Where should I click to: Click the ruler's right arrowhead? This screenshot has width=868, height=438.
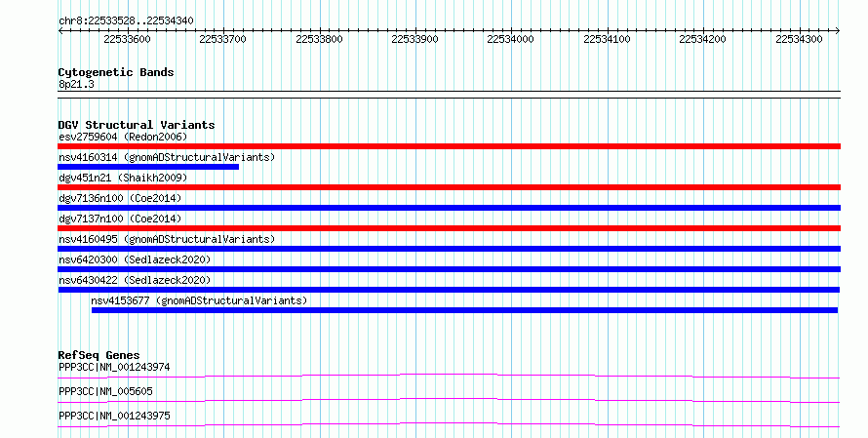838,31
